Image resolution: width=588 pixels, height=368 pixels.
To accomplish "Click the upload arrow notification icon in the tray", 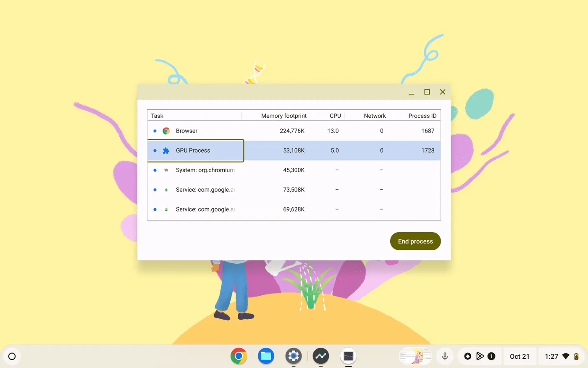I will pyautogui.click(x=467, y=356).
